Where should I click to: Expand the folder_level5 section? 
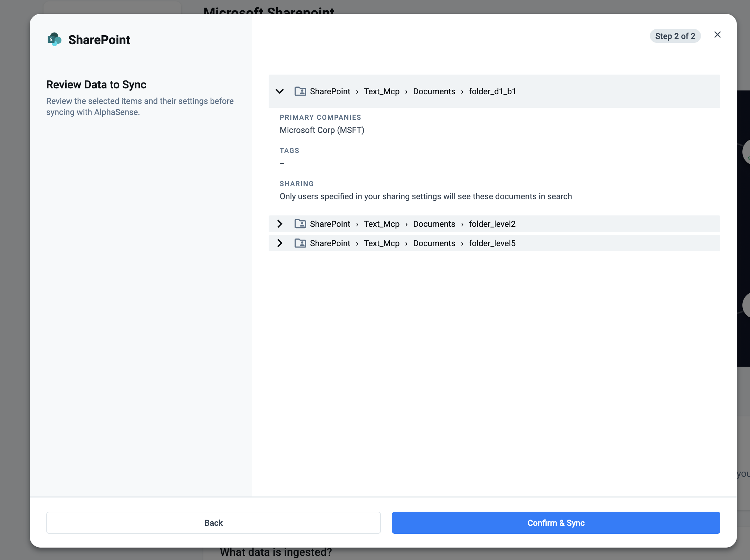[x=280, y=243]
